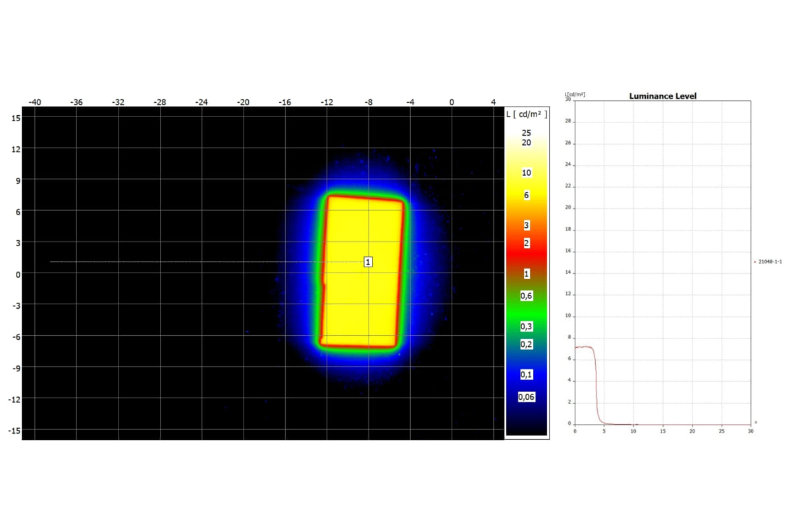
Task: Click the L[cd/m²] label above chart y-axis
Action: point(575,95)
